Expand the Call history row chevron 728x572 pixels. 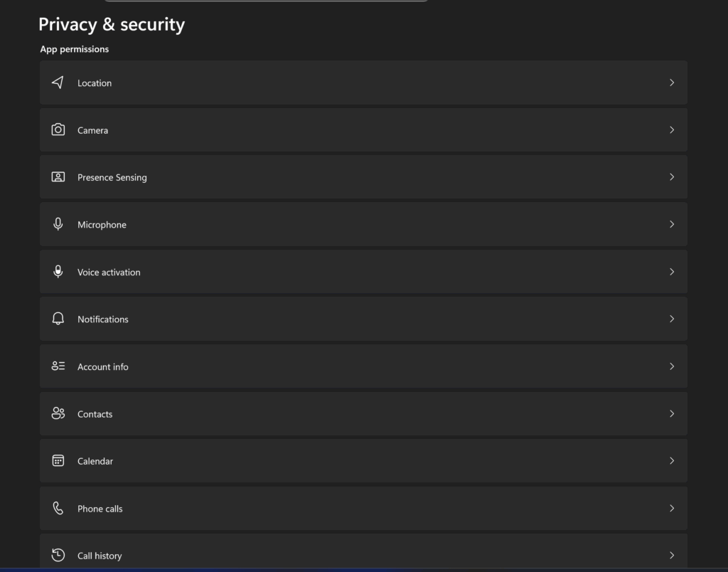click(672, 555)
